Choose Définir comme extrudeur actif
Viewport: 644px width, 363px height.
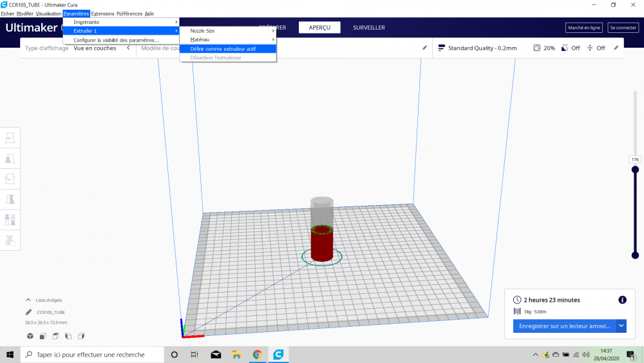[x=228, y=48]
